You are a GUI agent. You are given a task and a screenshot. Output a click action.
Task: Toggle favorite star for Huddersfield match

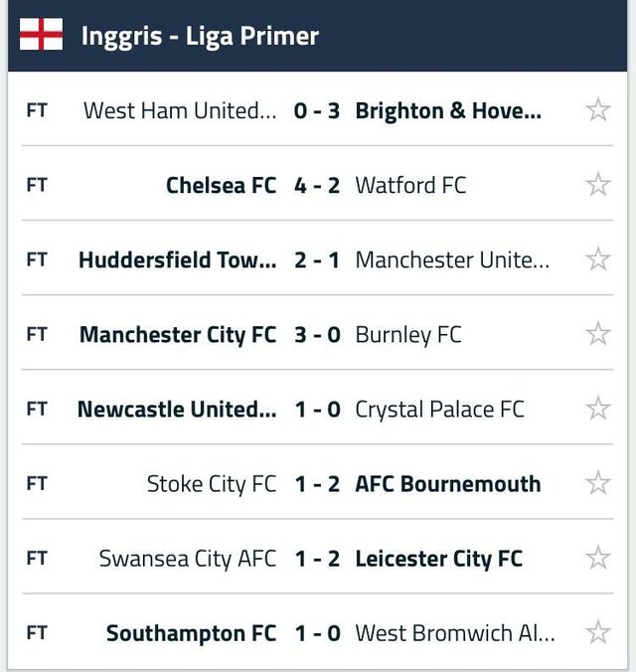tap(597, 259)
